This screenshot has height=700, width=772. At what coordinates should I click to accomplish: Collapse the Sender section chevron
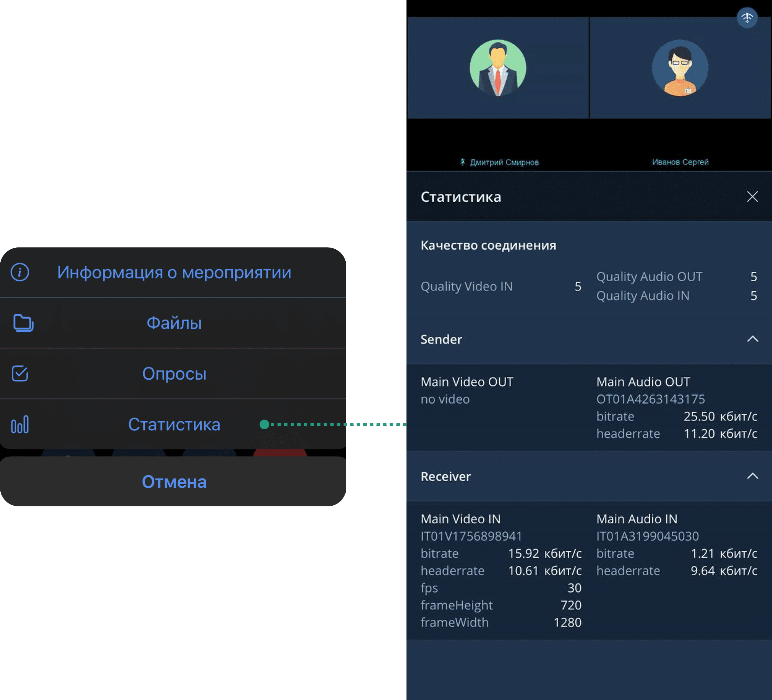click(x=752, y=339)
